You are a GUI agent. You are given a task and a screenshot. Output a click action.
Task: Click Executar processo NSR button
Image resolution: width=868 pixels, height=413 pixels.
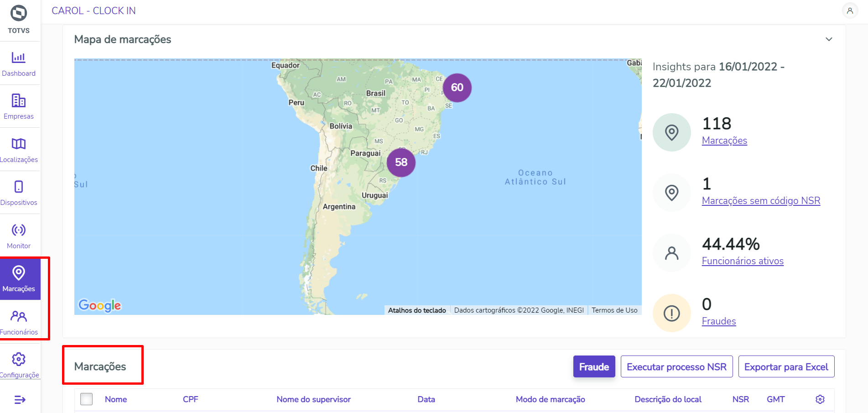coord(676,367)
